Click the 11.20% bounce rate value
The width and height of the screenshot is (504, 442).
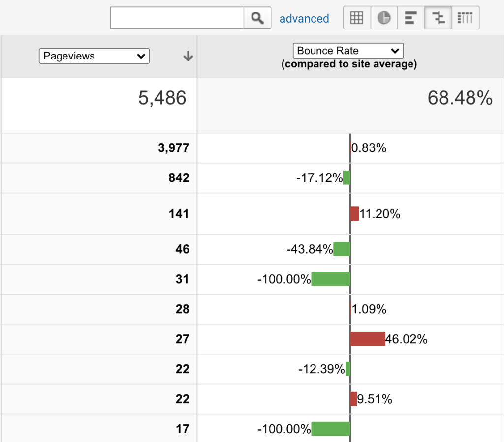coord(380,214)
